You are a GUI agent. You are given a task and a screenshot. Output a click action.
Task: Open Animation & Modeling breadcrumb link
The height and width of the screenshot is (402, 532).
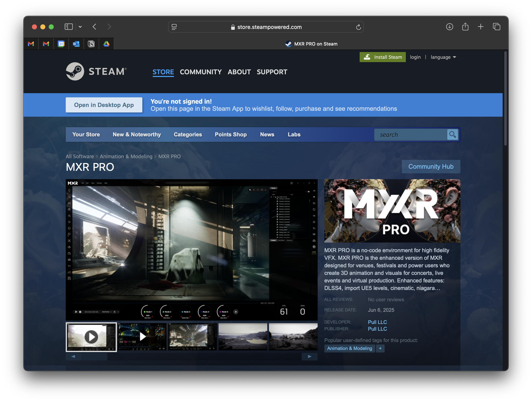(126, 157)
